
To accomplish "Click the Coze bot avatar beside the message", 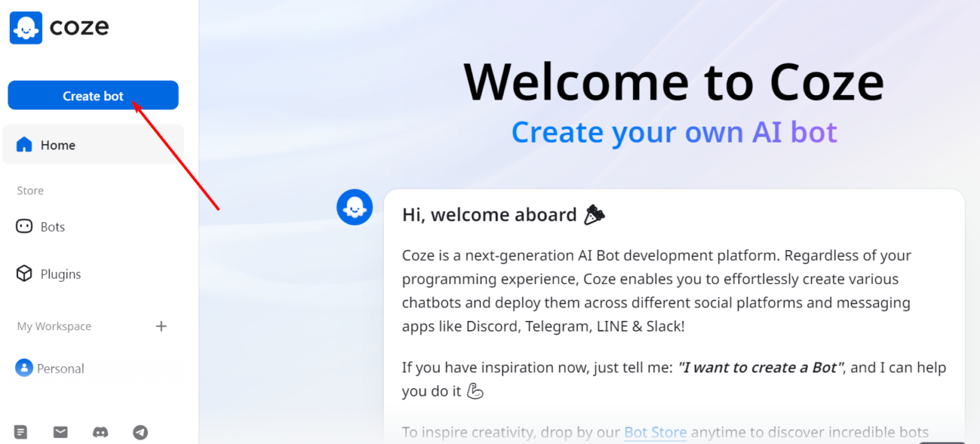I will [x=354, y=207].
